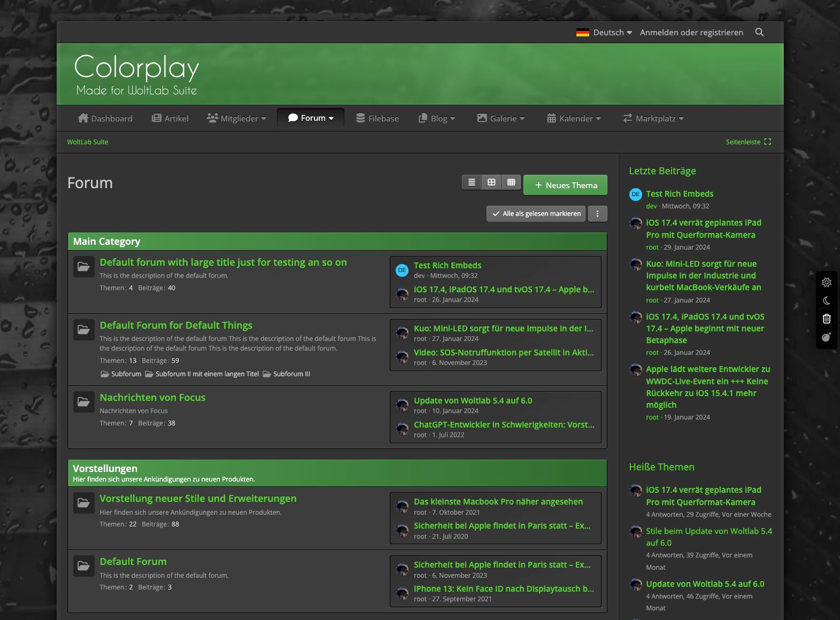Enable dark mode with the moon icon

[826, 301]
